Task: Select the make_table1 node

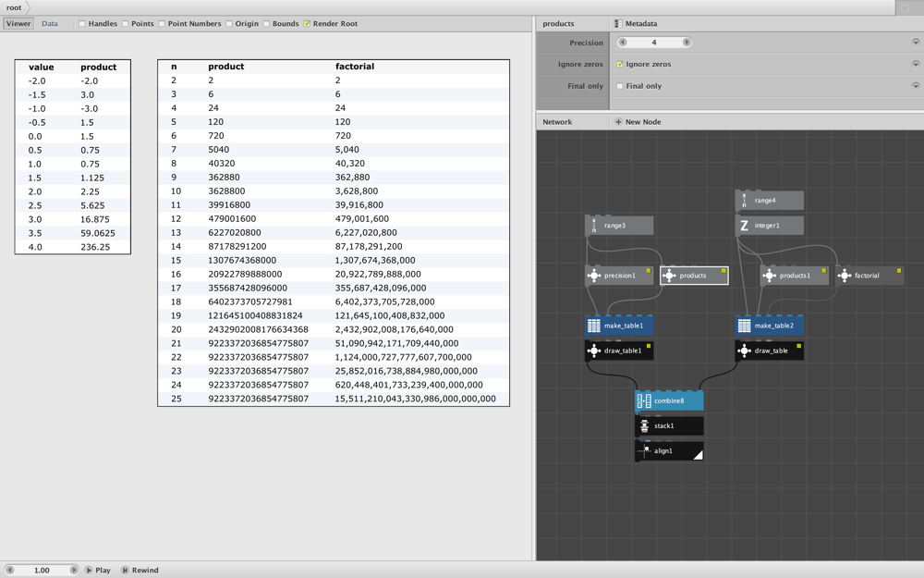Action: (x=619, y=326)
